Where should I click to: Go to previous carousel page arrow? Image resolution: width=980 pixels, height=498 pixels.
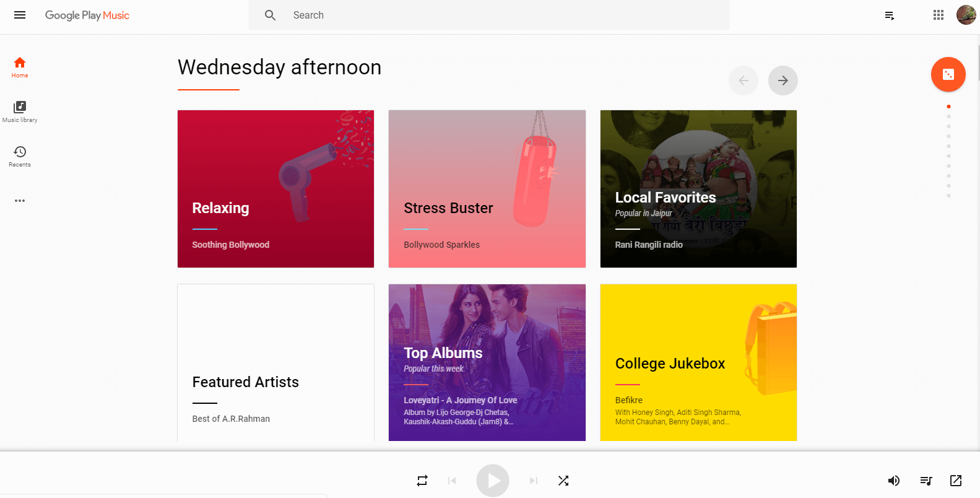click(x=744, y=81)
